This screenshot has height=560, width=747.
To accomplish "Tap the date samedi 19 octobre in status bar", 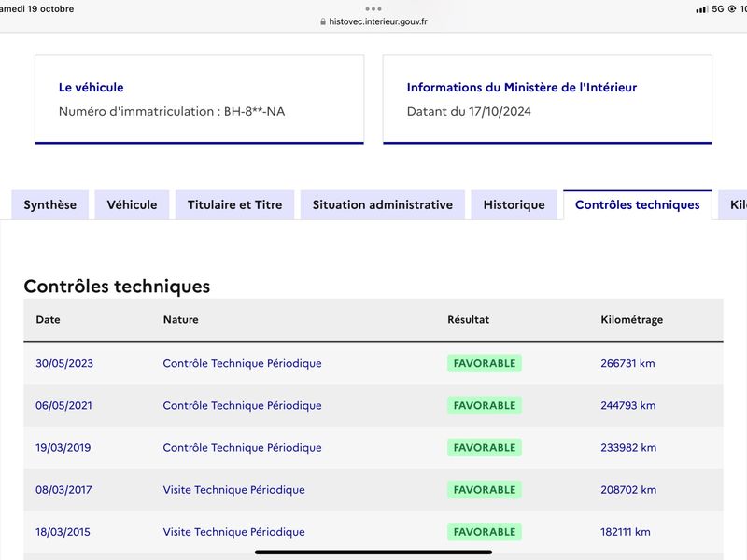I will click(36, 9).
